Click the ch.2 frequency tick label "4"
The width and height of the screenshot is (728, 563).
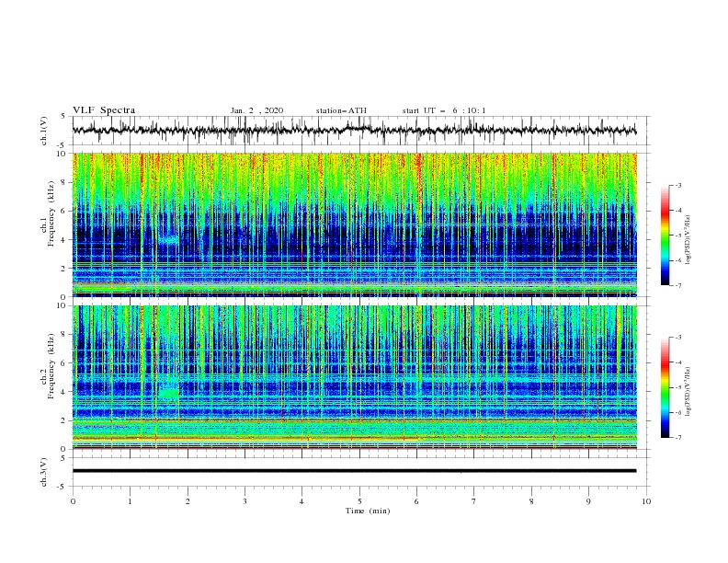[63, 392]
